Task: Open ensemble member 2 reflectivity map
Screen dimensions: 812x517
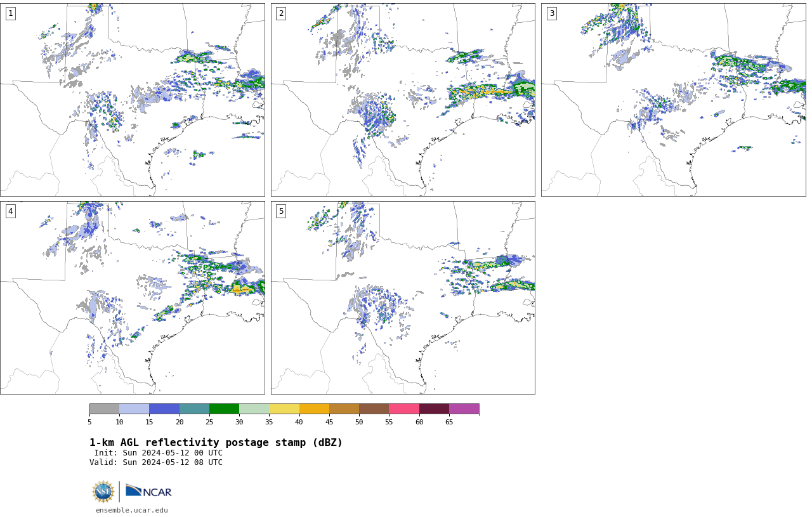Action: click(x=403, y=100)
